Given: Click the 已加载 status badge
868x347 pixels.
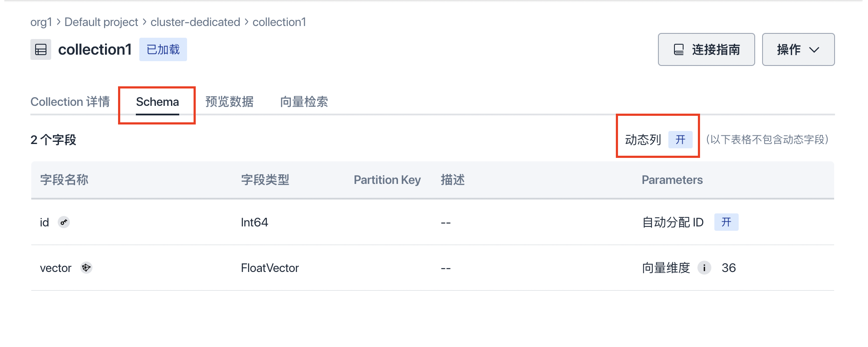Looking at the screenshot, I should (163, 49).
